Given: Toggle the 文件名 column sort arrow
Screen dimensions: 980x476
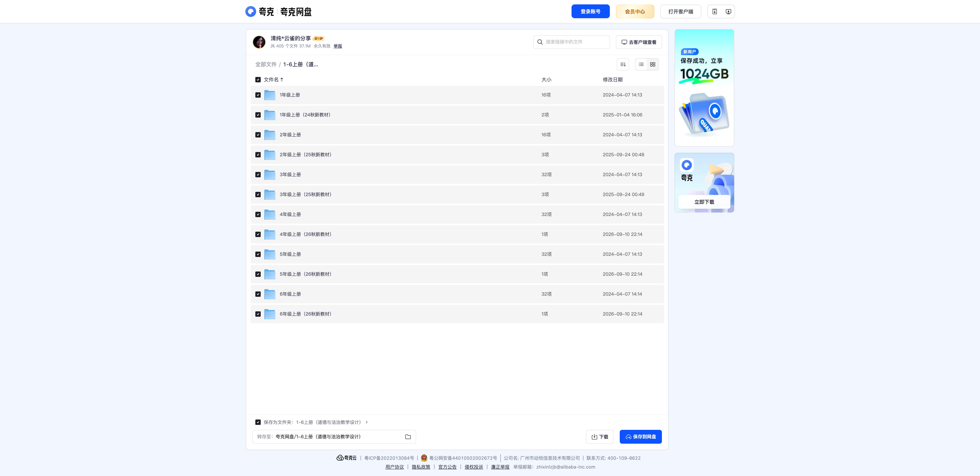Looking at the screenshot, I should (282, 79).
